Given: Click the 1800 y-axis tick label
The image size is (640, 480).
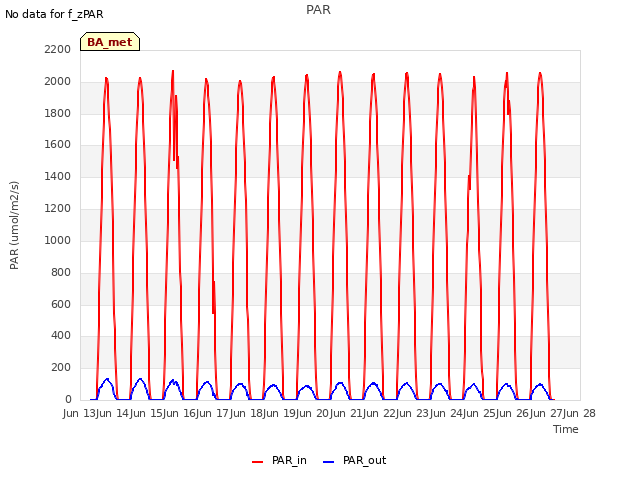Looking at the screenshot, I should coord(58,113).
